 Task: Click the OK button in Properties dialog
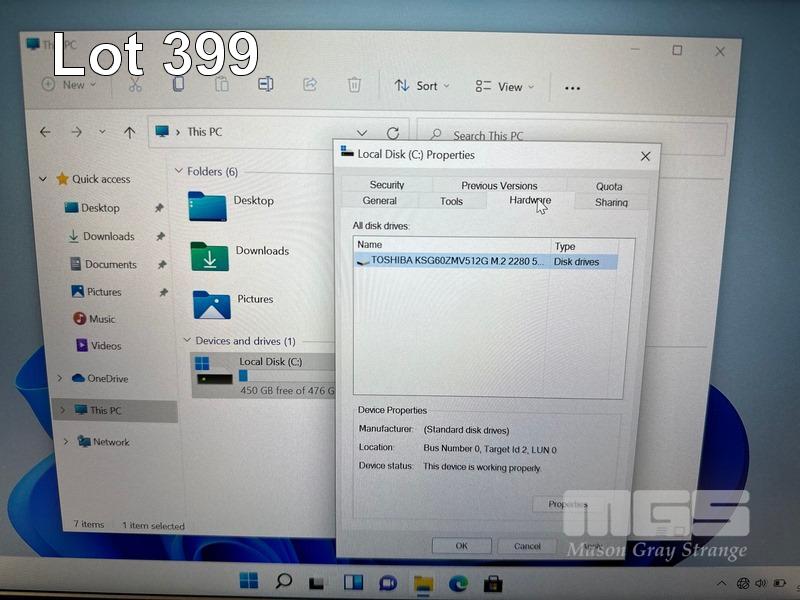pyautogui.click(x=461, y=546)
